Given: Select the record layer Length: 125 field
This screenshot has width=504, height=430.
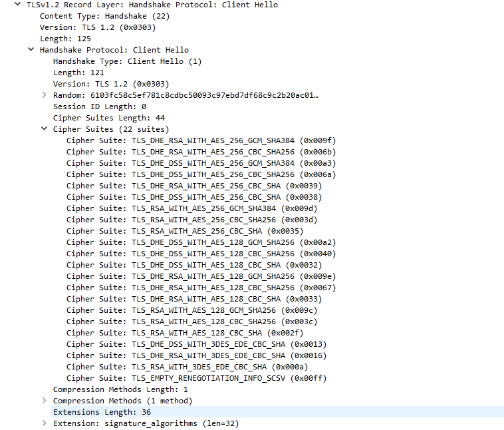Looking at the screenshot, I should coord(65,39).
